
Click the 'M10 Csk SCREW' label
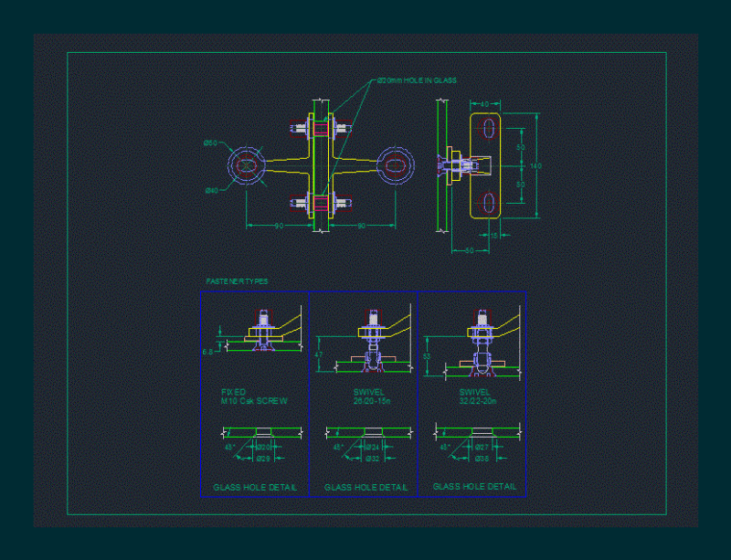click(x=254, y=401)
